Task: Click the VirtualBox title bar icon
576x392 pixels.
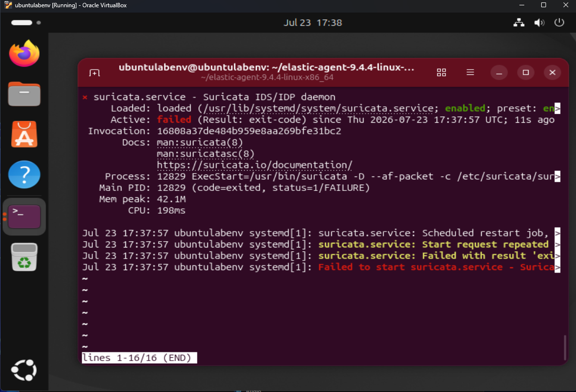Action: tap(8, 5)
